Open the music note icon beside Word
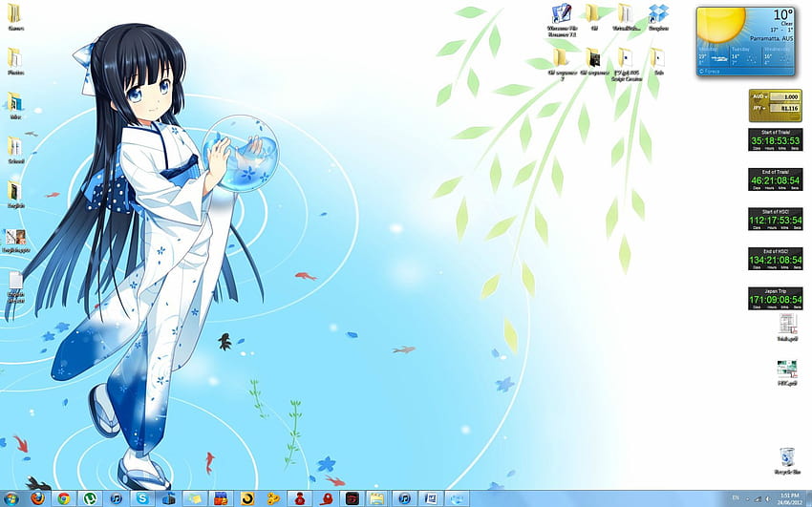Viewport: 812px width, 507px height. [x=404, y=498]
